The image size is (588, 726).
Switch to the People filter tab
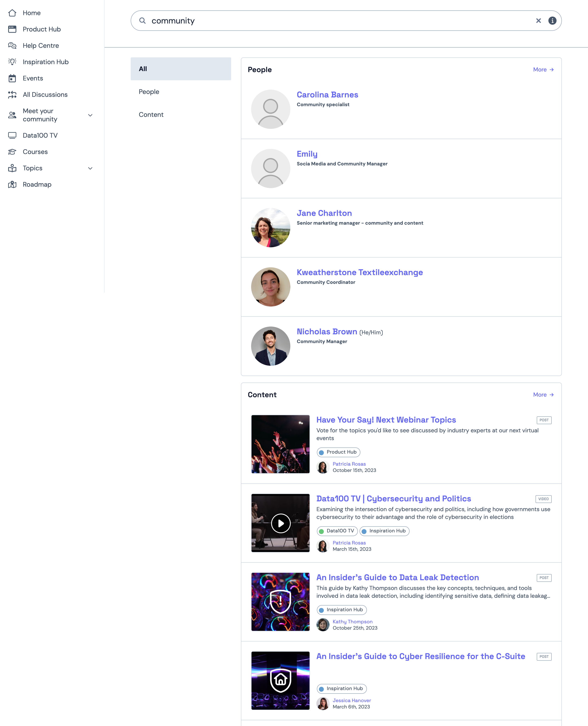(149, 92)
